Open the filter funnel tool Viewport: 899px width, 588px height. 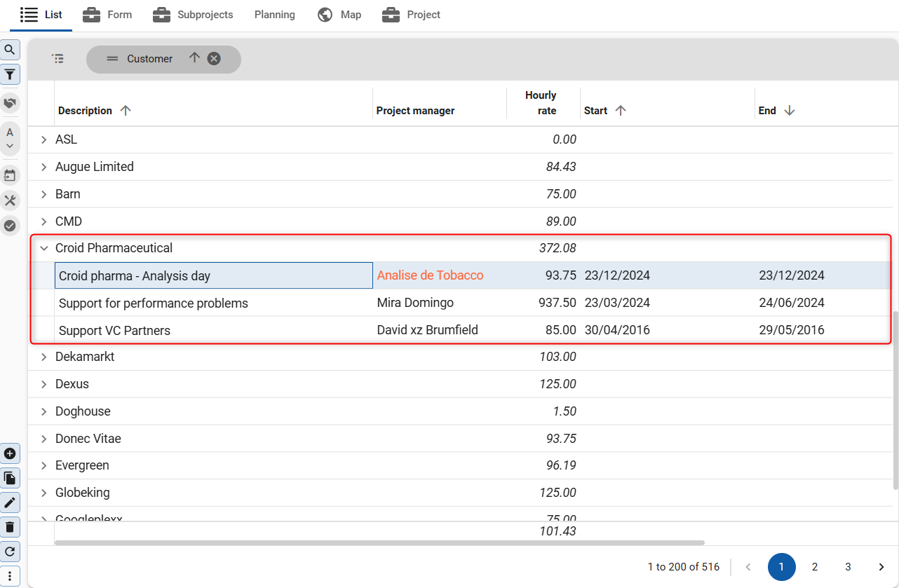pos(10,74)
